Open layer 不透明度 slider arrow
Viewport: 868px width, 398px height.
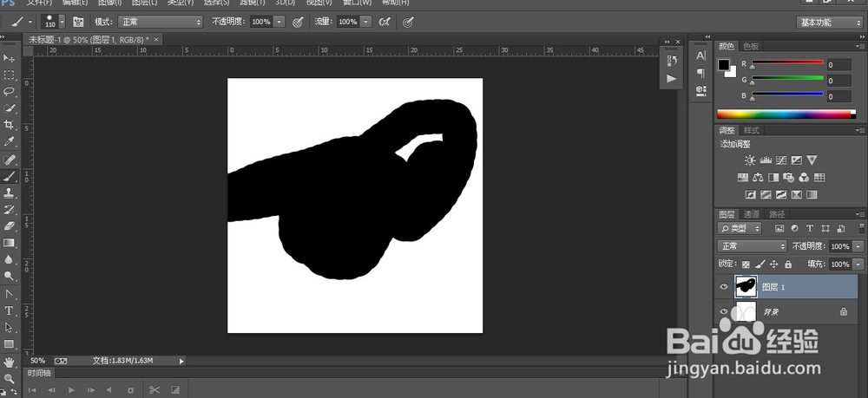click(858, 246)
